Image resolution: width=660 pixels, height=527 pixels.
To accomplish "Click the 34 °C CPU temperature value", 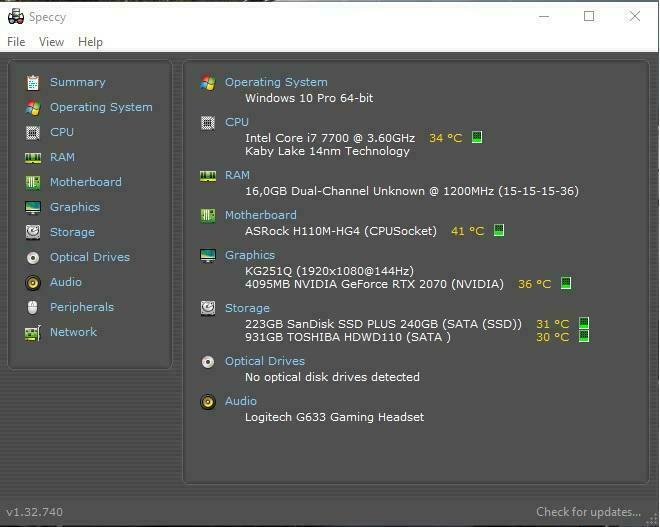I will point(445,138).
